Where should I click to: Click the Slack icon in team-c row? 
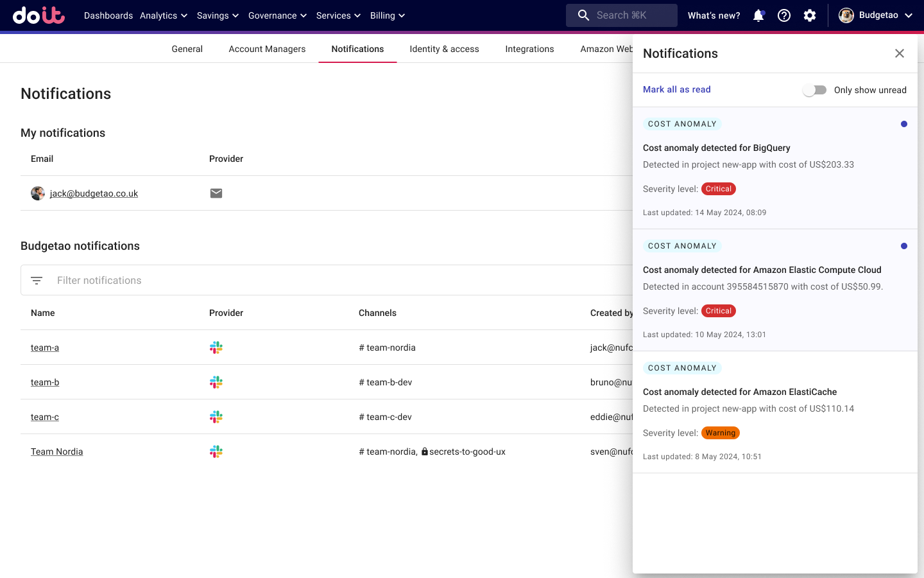coord(216,417)
